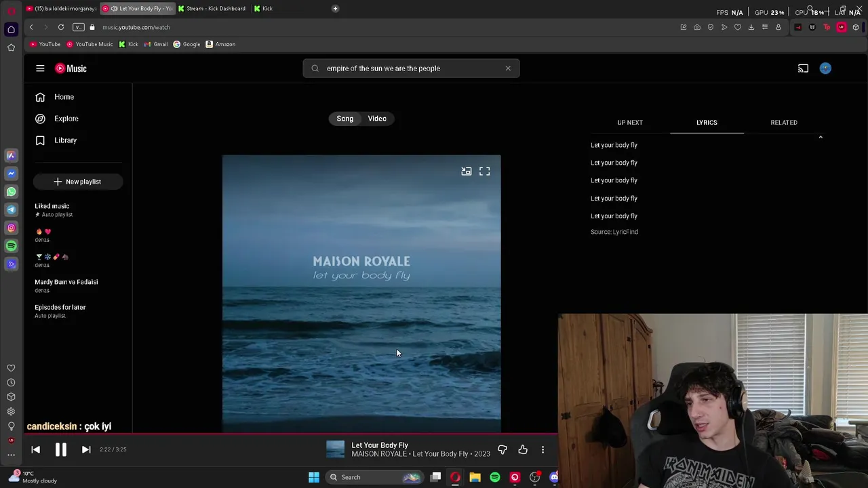Open the Opera sidebar history clock
The image size is (868, 488).
(x=11, y=383)
